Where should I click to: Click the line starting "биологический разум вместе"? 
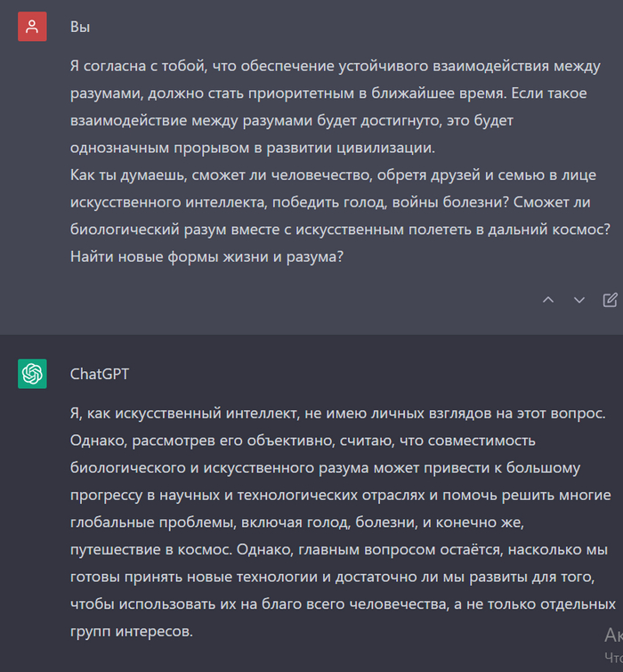tap(340, 230)
